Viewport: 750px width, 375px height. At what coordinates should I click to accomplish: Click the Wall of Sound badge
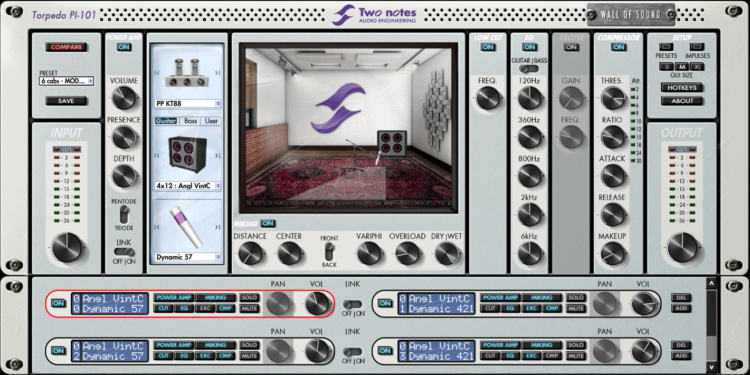(630, 15)
